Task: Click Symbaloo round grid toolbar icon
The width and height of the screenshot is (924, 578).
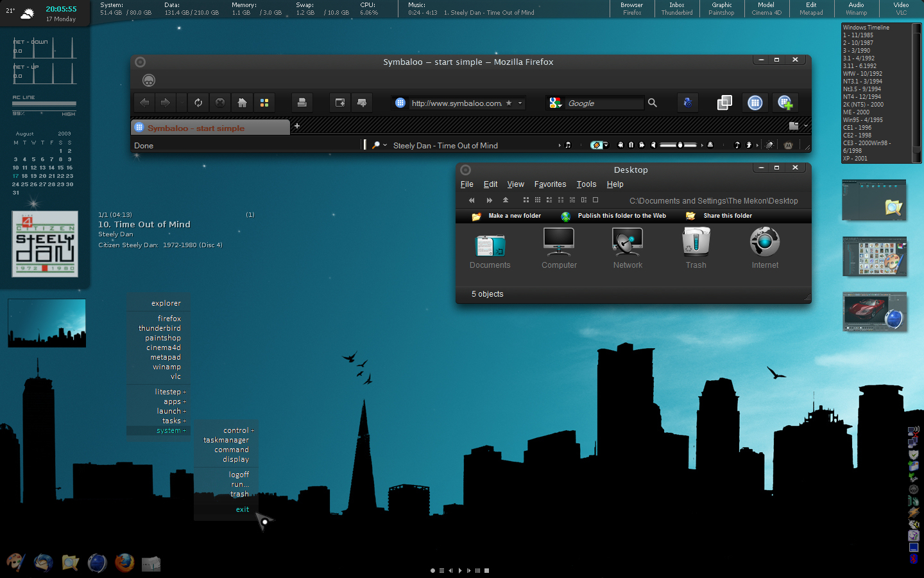Action: [x=755, y=103]
